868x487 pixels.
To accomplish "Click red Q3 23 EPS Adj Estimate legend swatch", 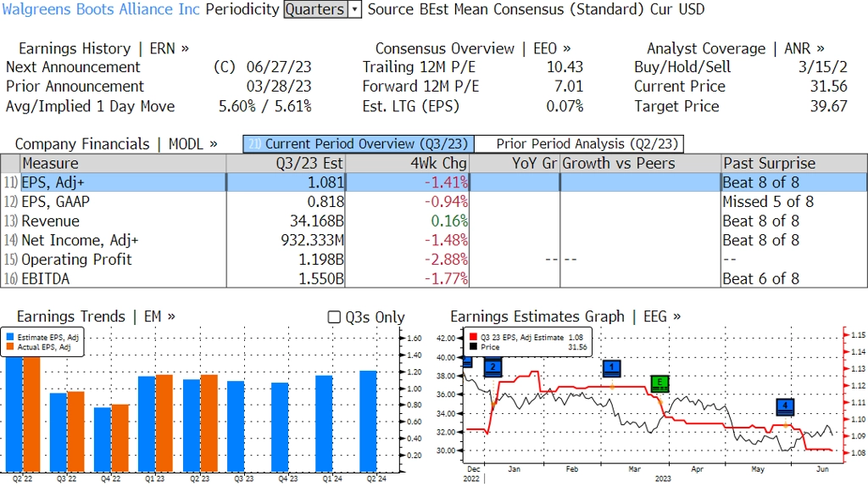I will tap(473, 337).
